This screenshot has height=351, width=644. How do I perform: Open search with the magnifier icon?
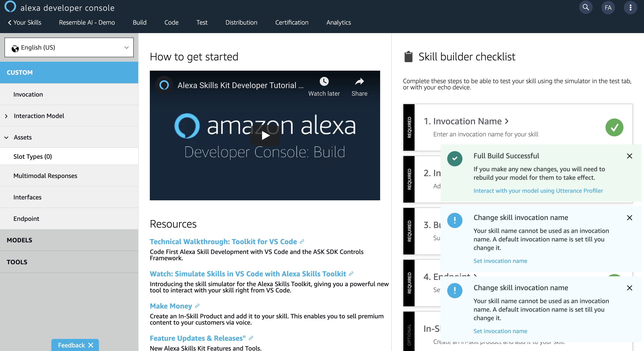tap(586, 8)
